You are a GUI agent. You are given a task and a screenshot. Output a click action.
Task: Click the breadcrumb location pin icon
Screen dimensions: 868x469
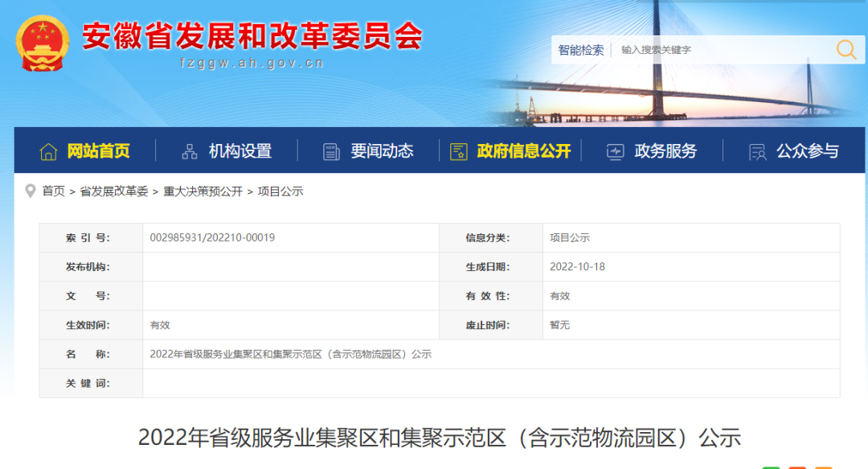click(x=31, y=191)
